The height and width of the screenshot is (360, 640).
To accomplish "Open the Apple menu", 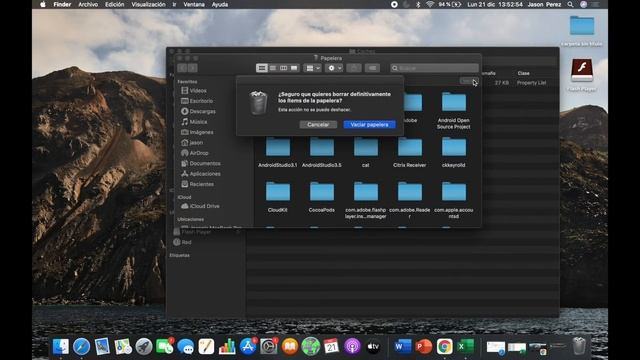I will pos(43,4).
